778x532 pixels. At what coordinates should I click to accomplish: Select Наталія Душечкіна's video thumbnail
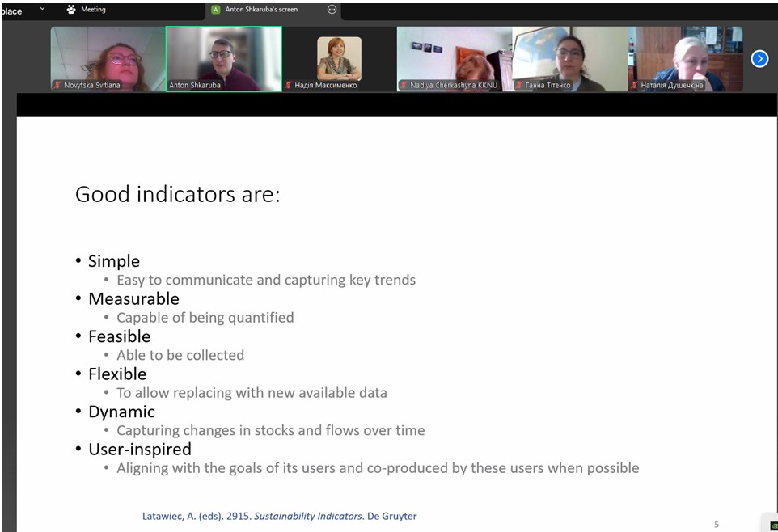click(x=685, y=57)
